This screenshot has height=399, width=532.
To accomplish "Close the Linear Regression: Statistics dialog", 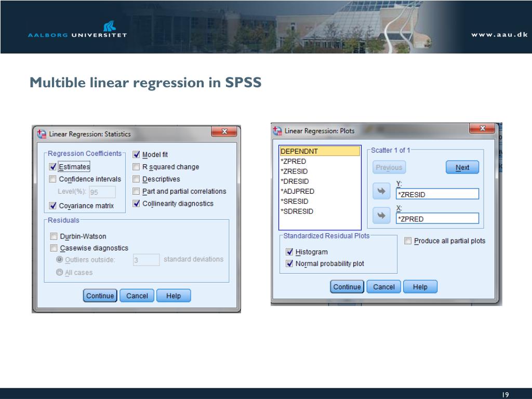I will pos(224,131).
